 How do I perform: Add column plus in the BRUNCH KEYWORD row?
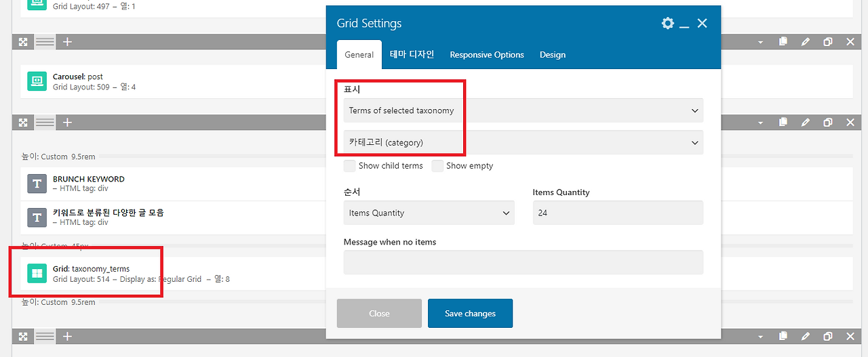(67, 123)
